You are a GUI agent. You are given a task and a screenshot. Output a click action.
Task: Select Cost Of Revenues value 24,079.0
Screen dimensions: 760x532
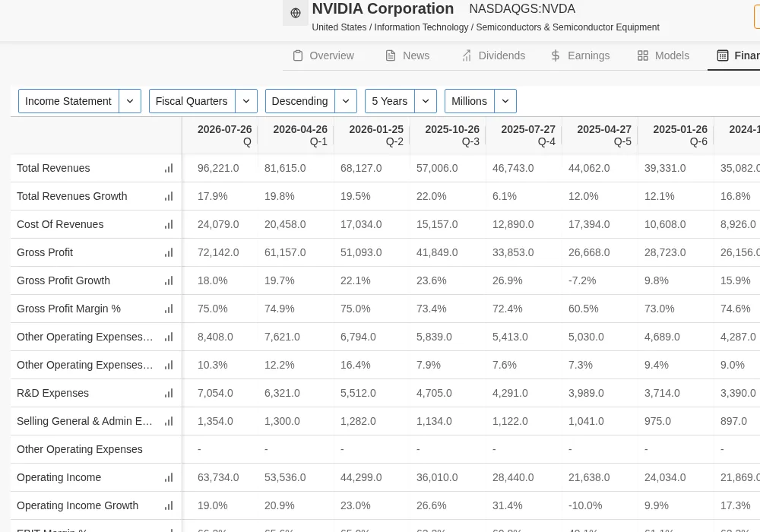coord(218,224)
